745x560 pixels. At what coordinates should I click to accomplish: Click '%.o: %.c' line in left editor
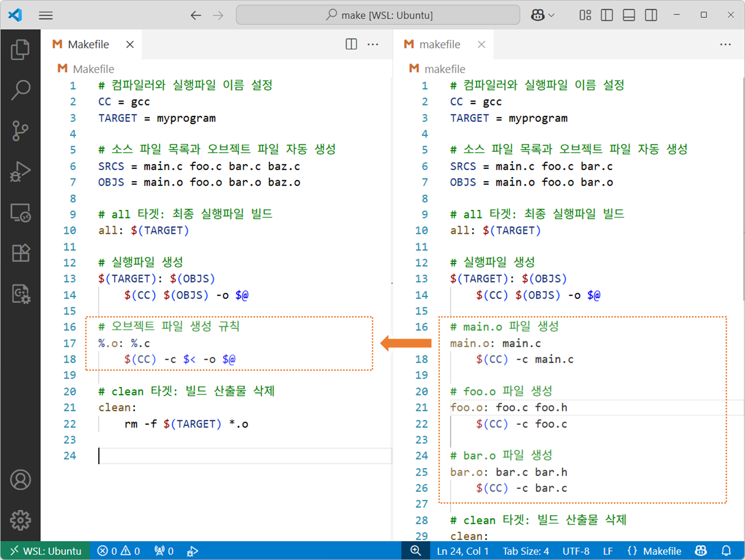point(124,343)
